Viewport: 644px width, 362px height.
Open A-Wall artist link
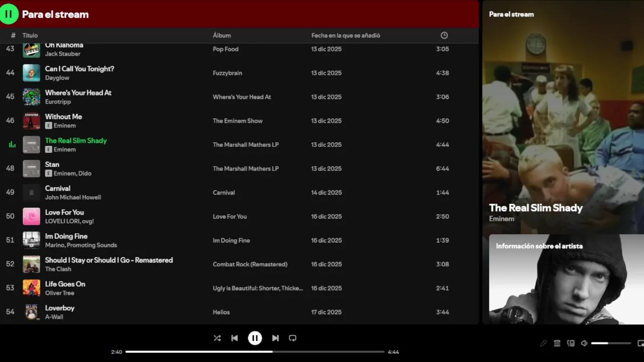(x=54, y=317)
